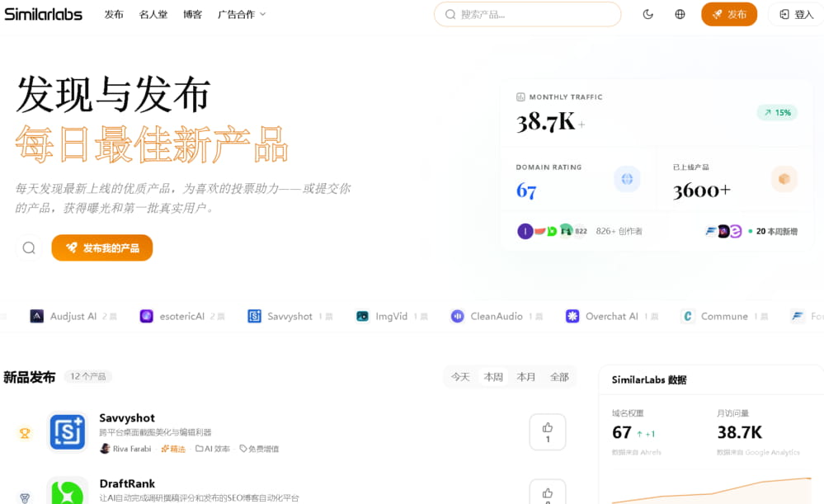
Task: Click the esotericAI icon
Action: coord(147,317)
